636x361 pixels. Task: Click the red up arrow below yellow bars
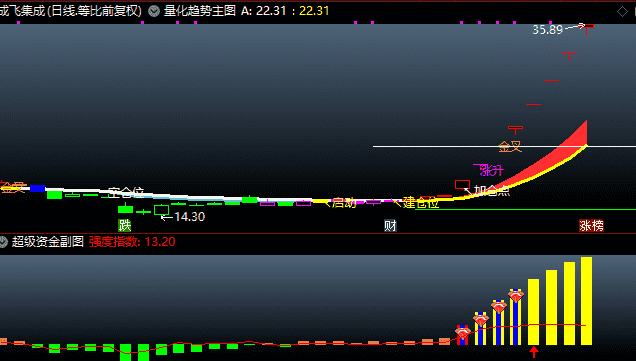[x=534, y=352]
